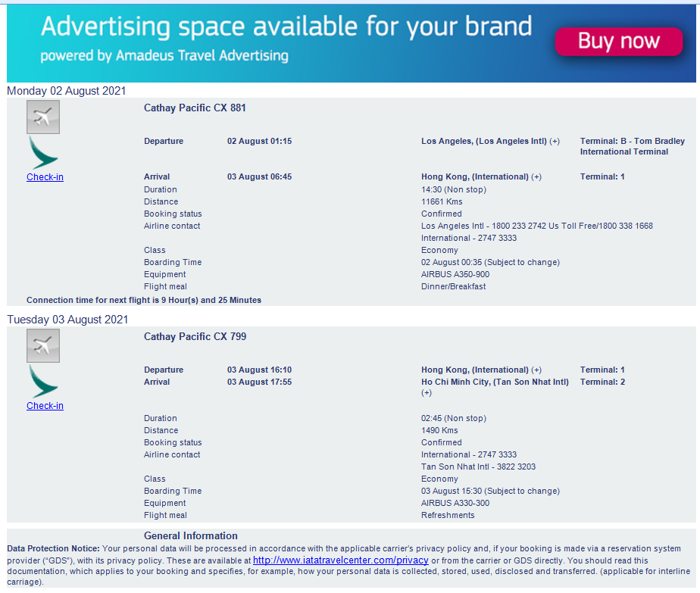Open the iatatravelcenter.com/privacy link
700x593 pixels.
[x=341, y=560]
